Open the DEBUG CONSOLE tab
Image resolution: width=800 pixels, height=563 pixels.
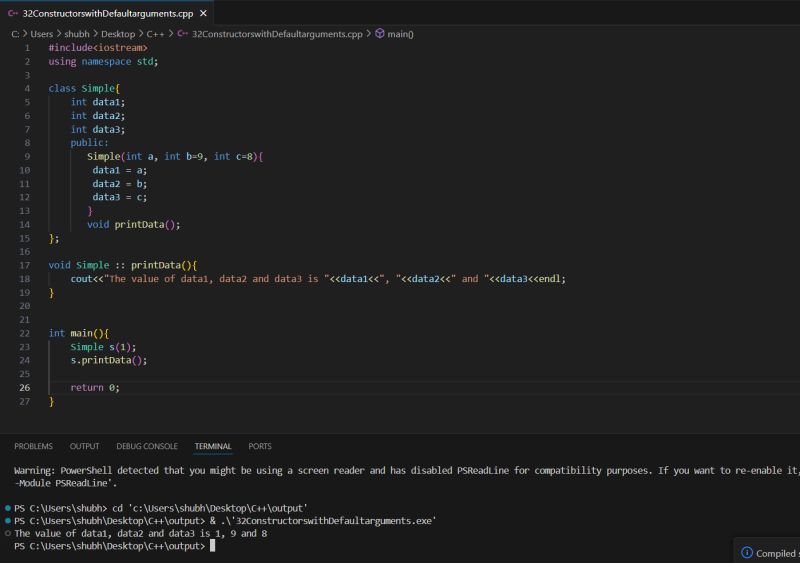coord(147,446)
